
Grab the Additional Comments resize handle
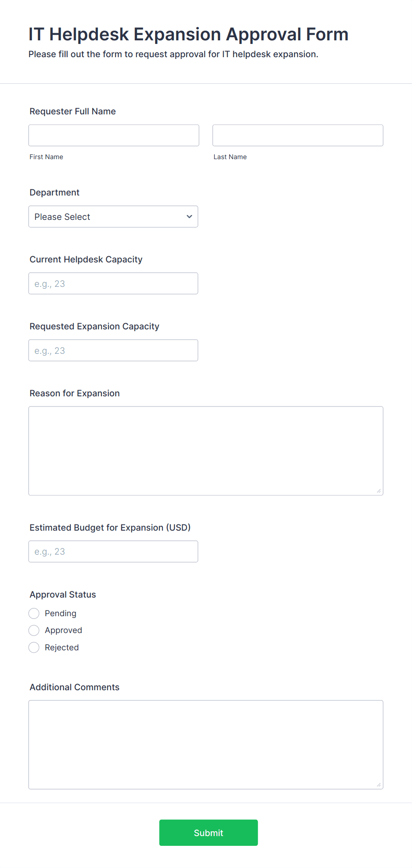point(379,785)
